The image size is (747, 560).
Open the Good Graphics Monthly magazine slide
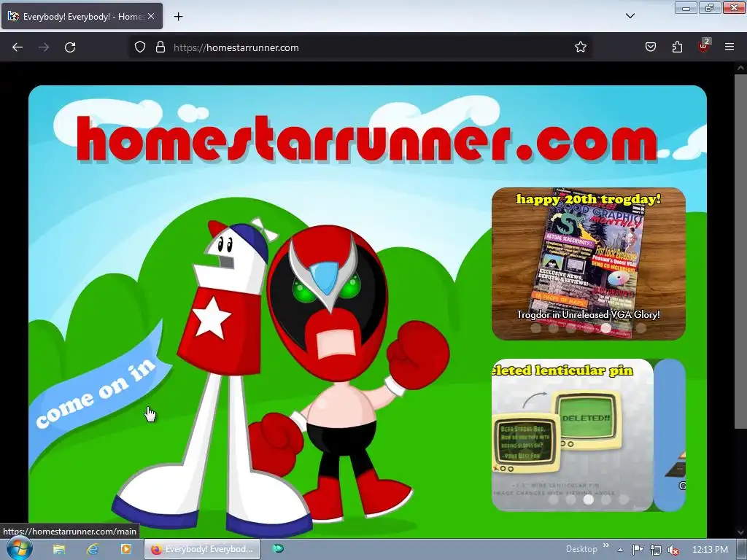(589, 263)
